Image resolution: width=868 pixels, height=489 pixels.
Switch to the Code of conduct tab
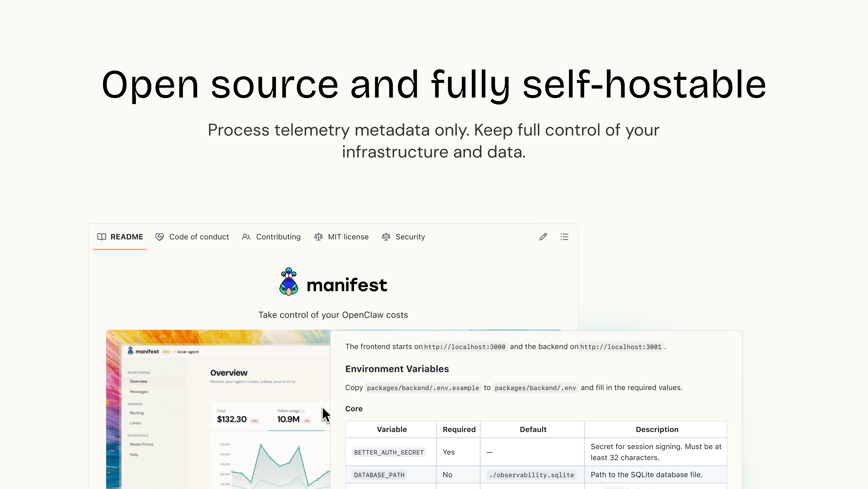tap(199, 237)
